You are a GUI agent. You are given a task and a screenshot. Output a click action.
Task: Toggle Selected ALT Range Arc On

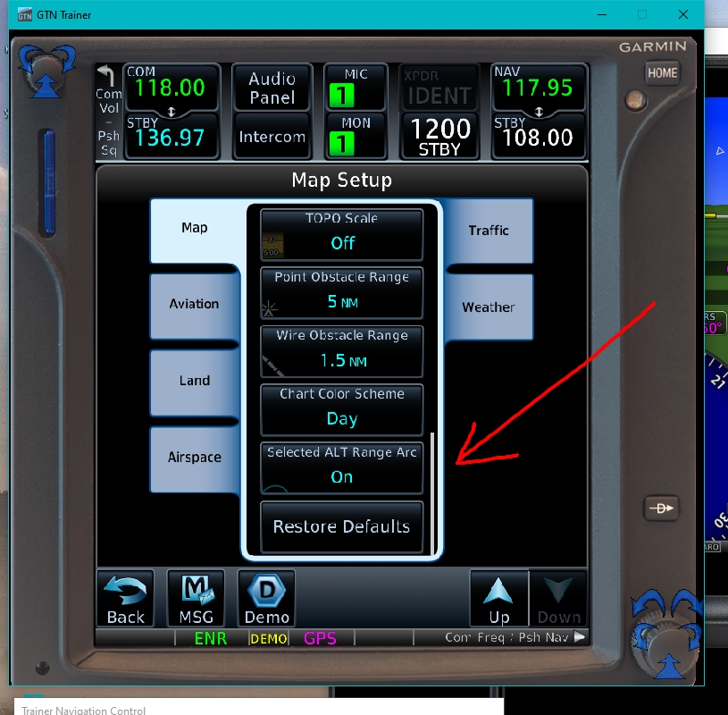342,468
